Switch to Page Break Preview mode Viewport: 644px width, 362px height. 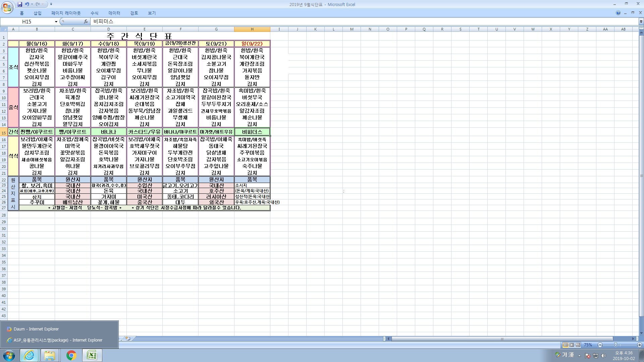point(578,345)
